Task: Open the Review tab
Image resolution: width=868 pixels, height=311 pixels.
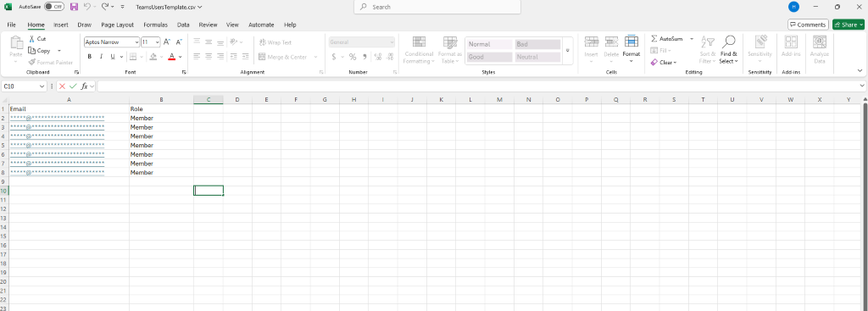Action: pos(209,25)
